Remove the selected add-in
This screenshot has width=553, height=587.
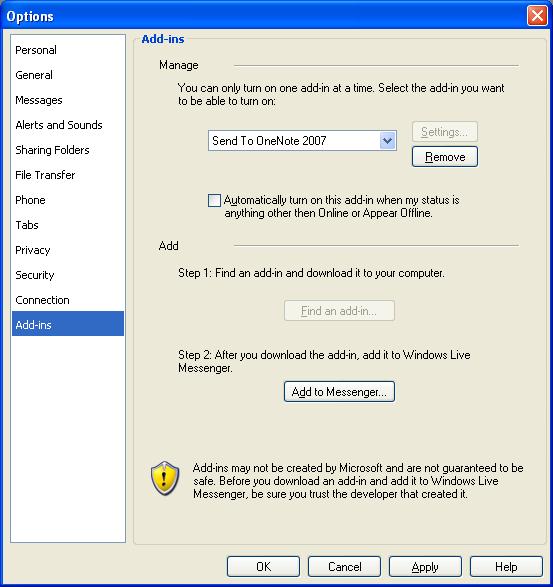(x=445, y=156)
